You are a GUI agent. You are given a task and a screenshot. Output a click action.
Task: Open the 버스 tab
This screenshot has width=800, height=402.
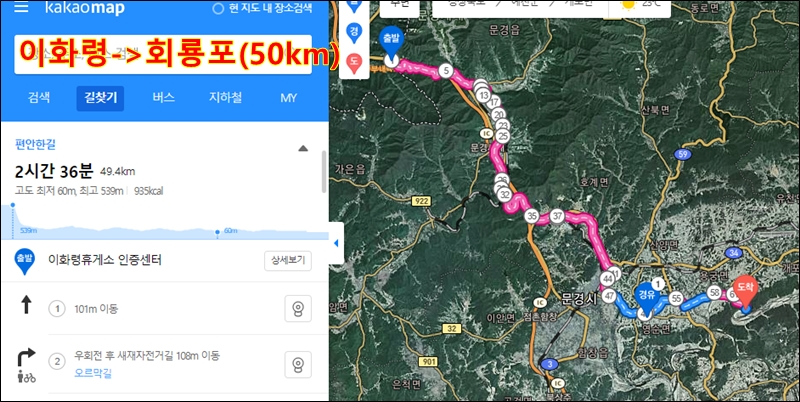coord(163,98)
